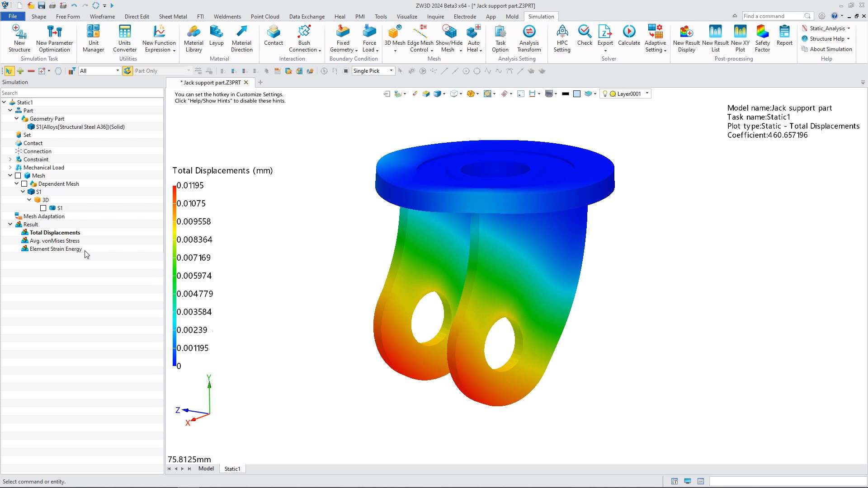
Task: Open the Material Library
Action: point(193,38)
